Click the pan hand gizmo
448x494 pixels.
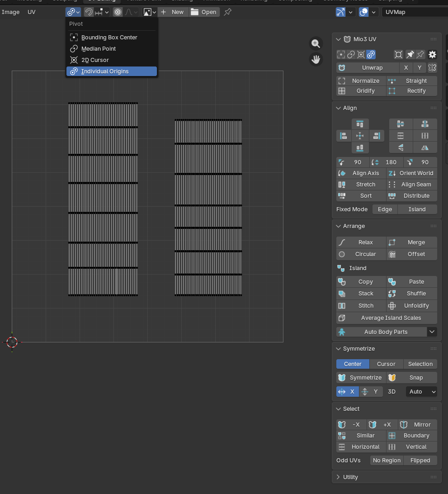(x=316, y=59)
